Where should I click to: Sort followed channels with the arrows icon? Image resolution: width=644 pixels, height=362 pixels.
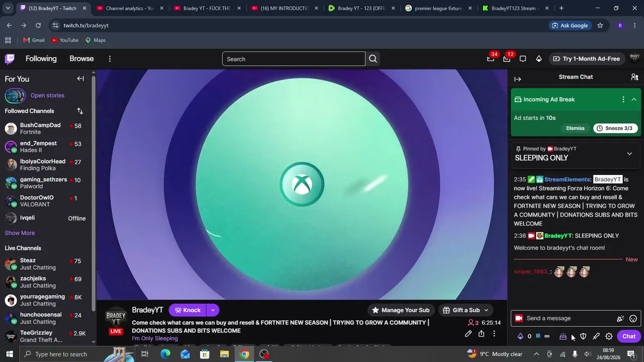tap(80, 111)
